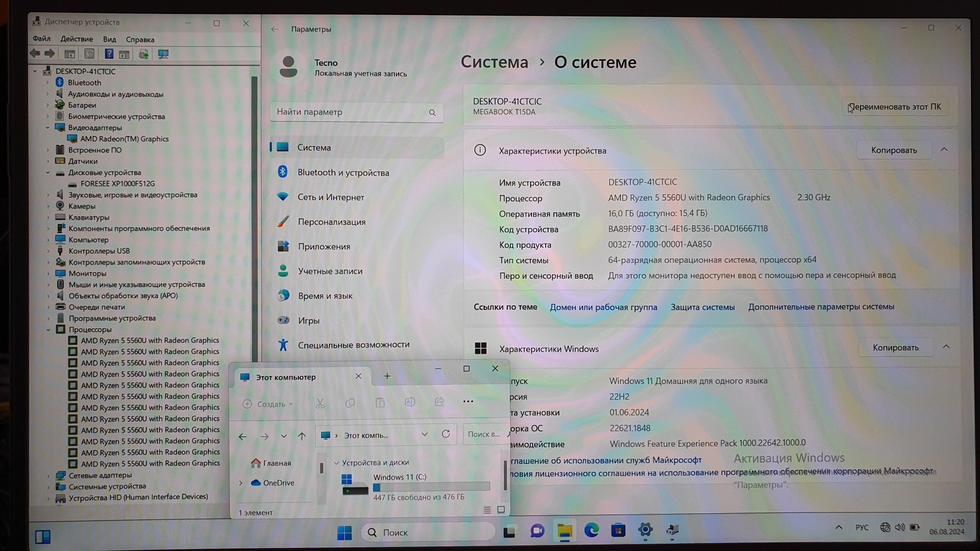Click the Device Manager help icon
This screenshot has width=980, height=551.
pyautogui.click(x=109, y=54)
